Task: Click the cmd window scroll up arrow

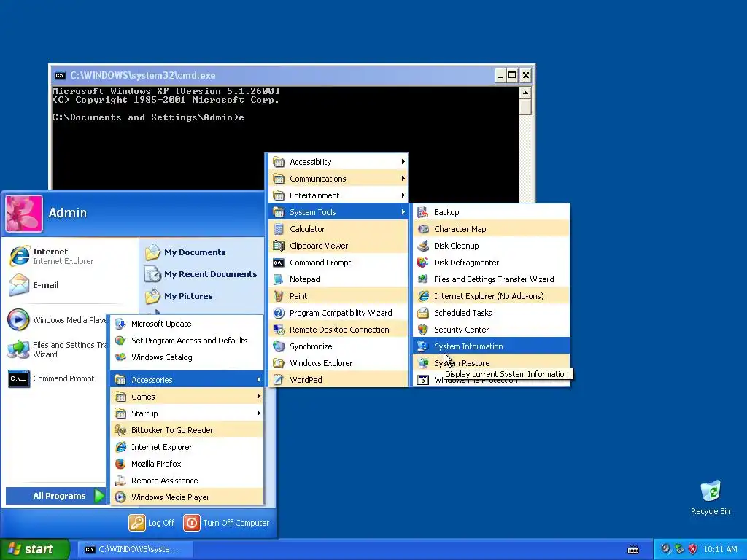Action: pyautogui.click(x=525, y=93)
